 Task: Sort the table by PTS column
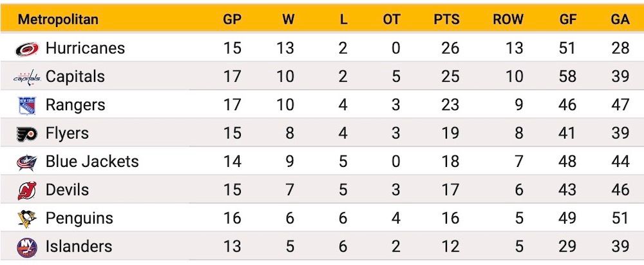click(446, 19)
